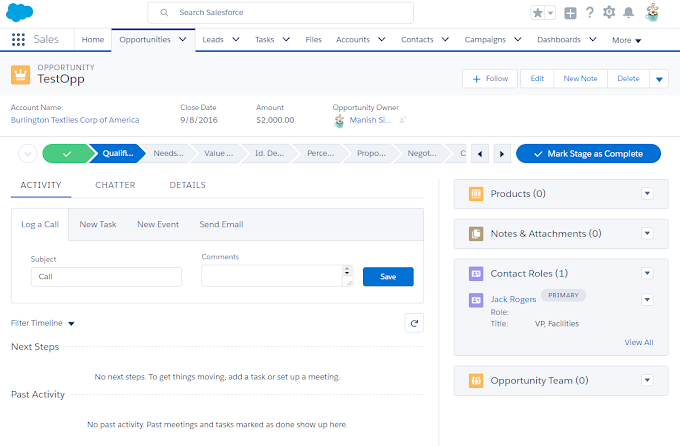Image resolution: width=680 pixels, height=446 pixels.
Task: Save the logged call
Action: click(x=388, y=277)
